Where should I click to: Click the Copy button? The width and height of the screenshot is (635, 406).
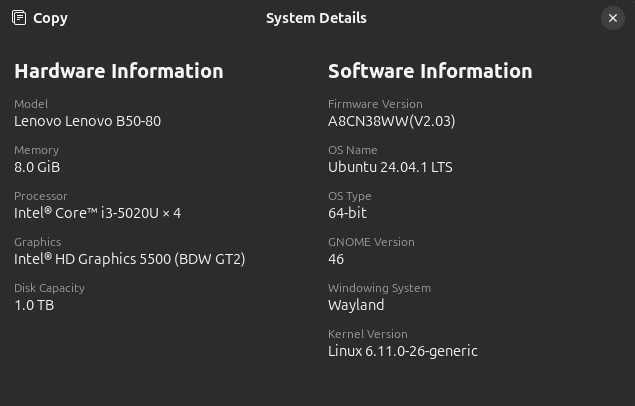tap(40, 18)
